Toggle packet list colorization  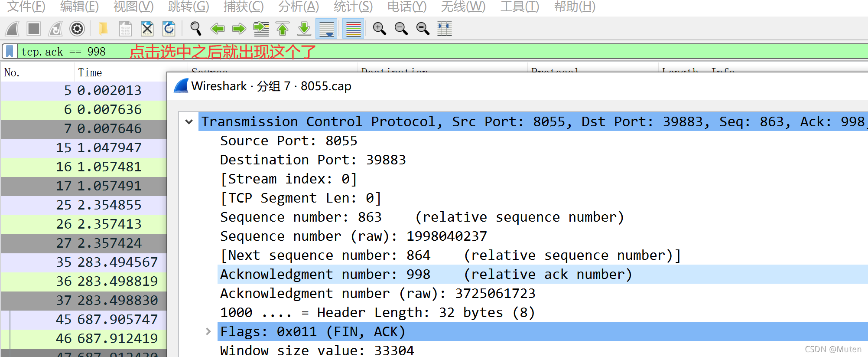coord(353,29)
